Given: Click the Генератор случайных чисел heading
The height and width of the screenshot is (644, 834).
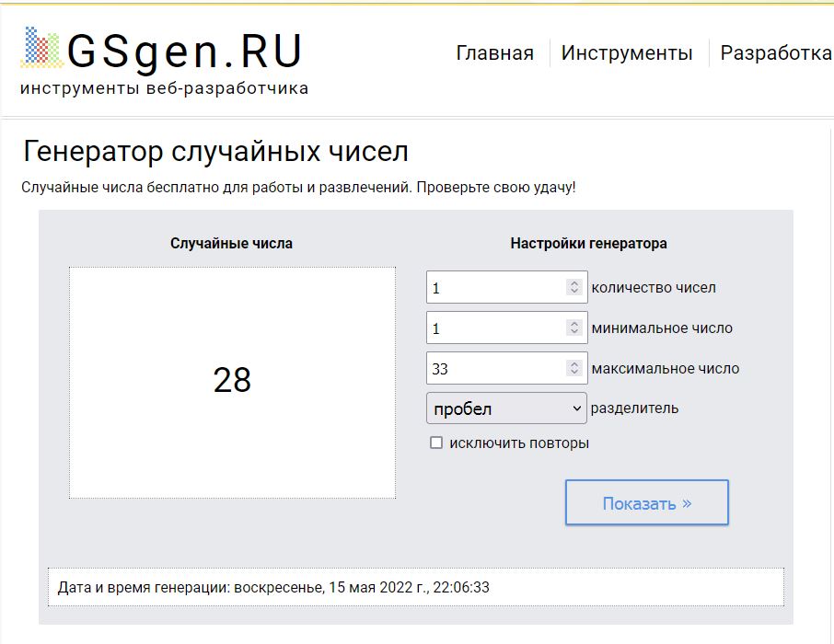Looking at the screenshot, I should point(215,151).
